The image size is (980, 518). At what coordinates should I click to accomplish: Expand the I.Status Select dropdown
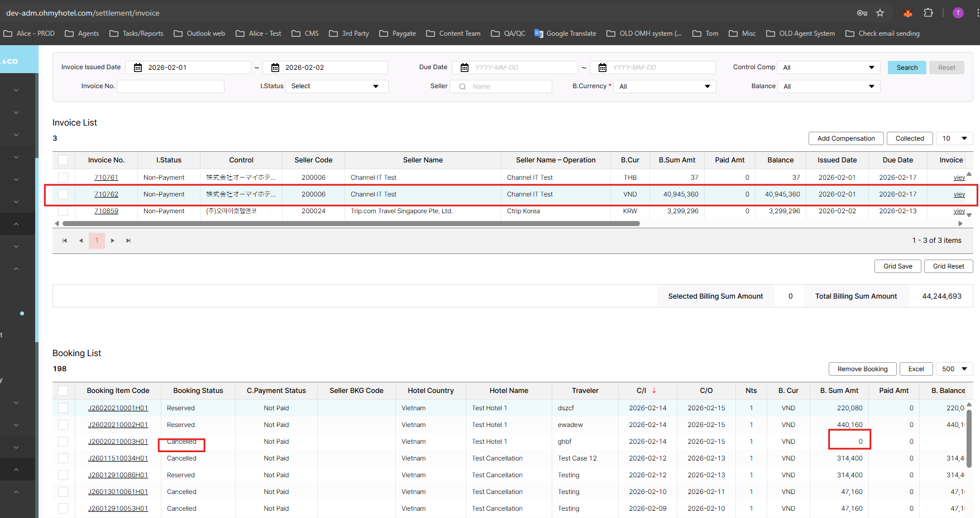pyautogui.click(x=336, y=87)
